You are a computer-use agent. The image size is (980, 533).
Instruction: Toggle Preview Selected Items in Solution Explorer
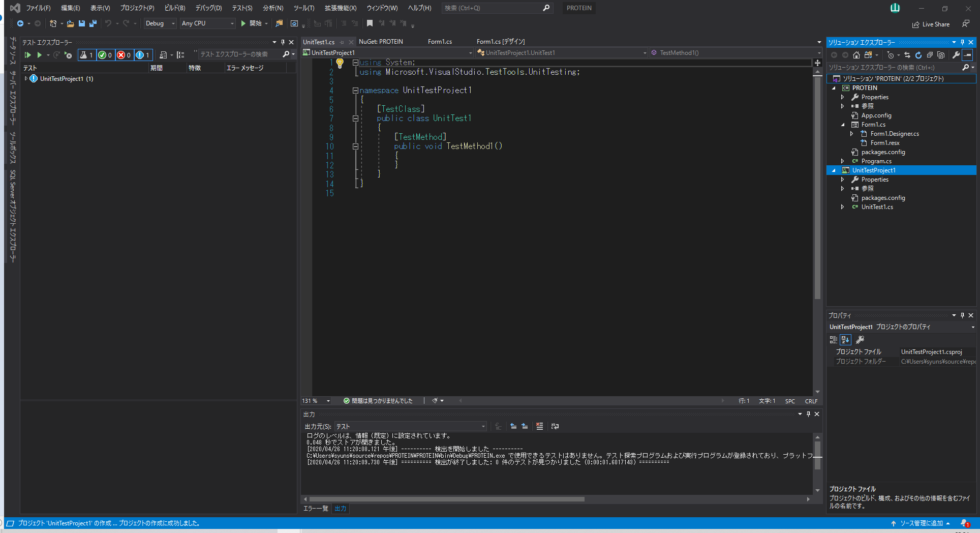click(x=968, y=55)
